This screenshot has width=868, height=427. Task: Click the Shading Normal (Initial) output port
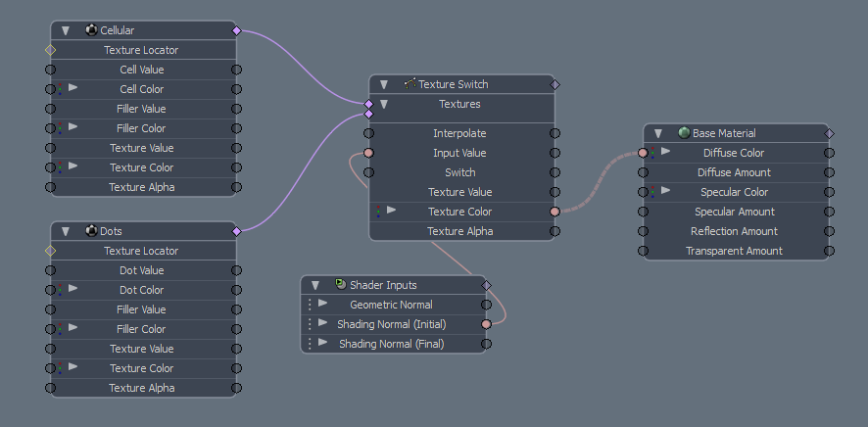click(x=487, y=324)
